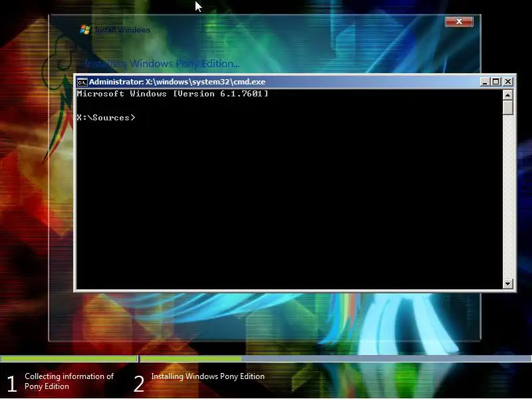
Task: Click the step number 1 at bottom
Action: point(11,384)
